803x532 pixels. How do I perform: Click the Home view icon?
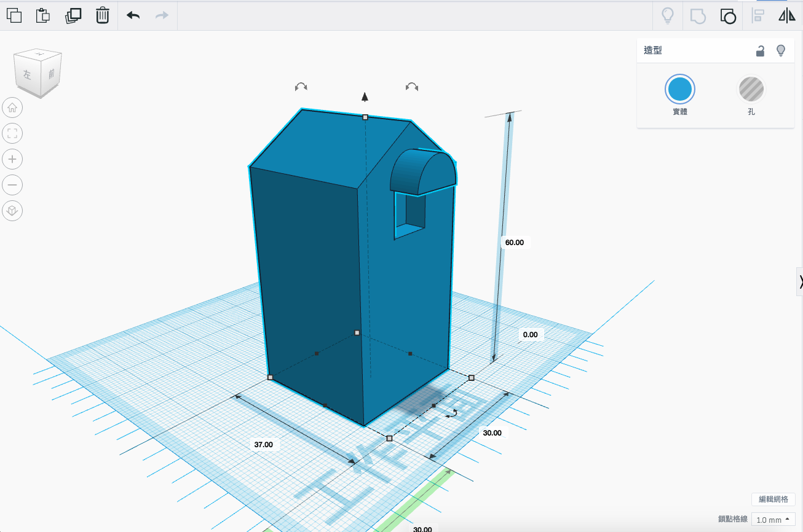[x=12, y=108]
